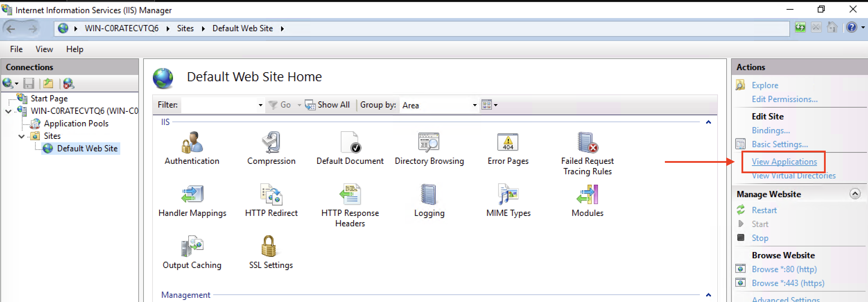Open the Logging feature

tap(429, 201)
